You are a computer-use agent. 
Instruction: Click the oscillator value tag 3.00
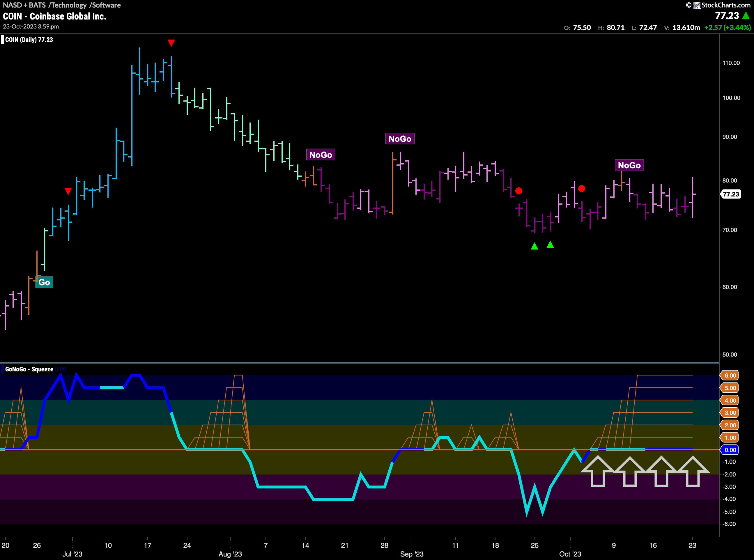coord(730,412)
